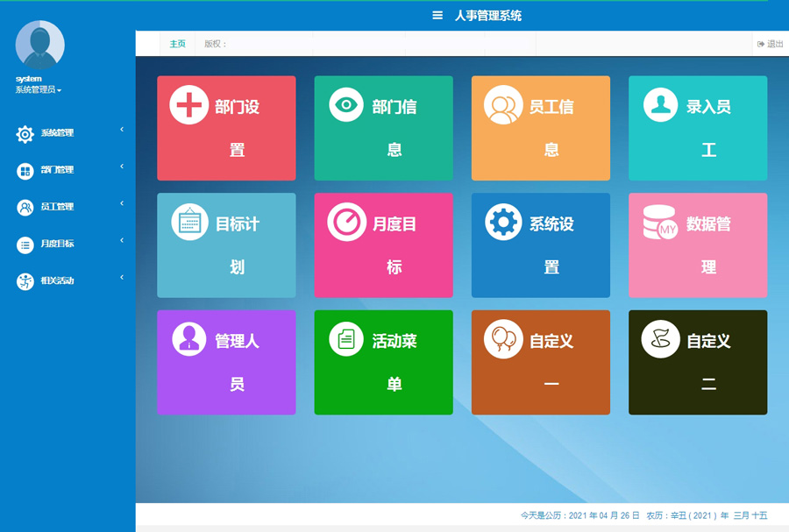The width and height of the screenshot is (789, 532).
Task: Click the calendar icon on 目标计划 tile
Action: pos(189,223)
